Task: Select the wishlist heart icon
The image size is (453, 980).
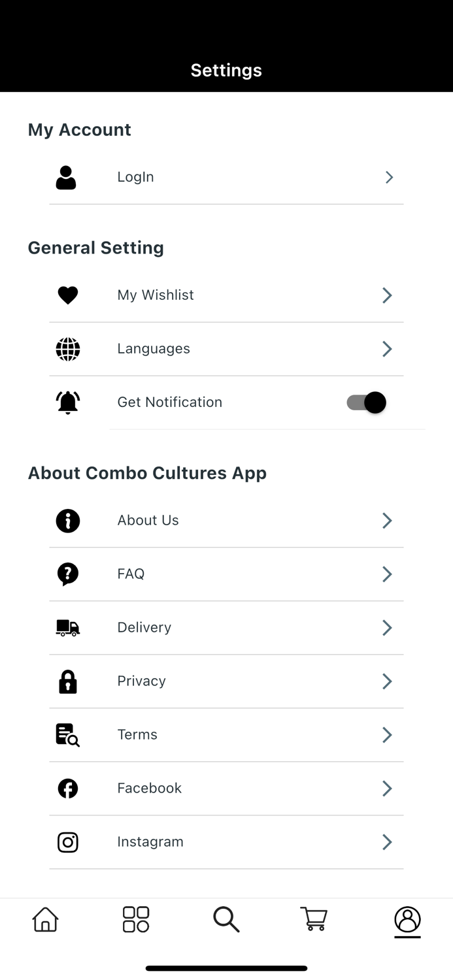Action: pyautogui.click(x=67, y=295)
